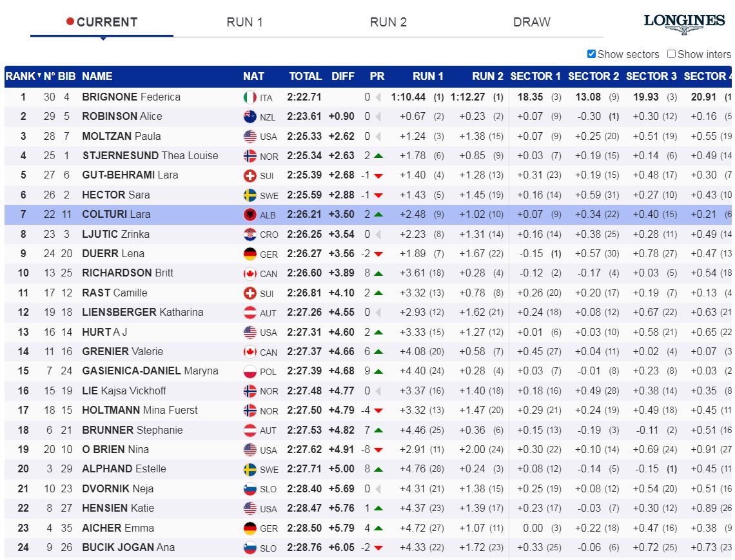
Task: Enable the Show inters checkbox
Action: pyautogui.click(x=671, y=54)
